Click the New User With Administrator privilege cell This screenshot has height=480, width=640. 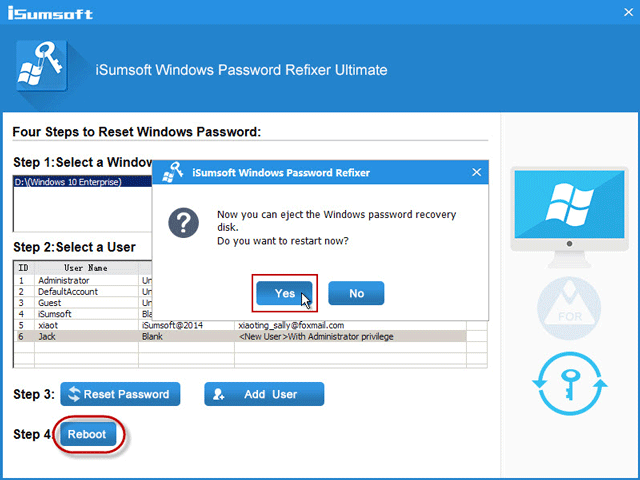350,336
